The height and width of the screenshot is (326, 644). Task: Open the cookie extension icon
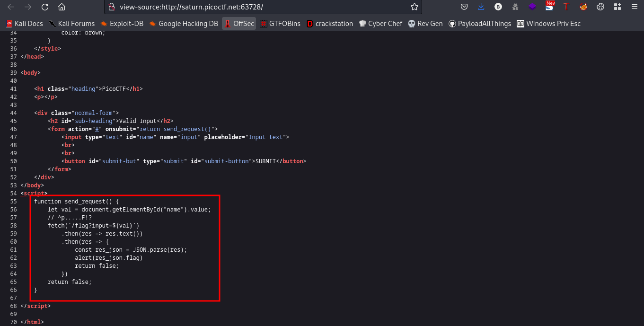click(x=600, y=7)
